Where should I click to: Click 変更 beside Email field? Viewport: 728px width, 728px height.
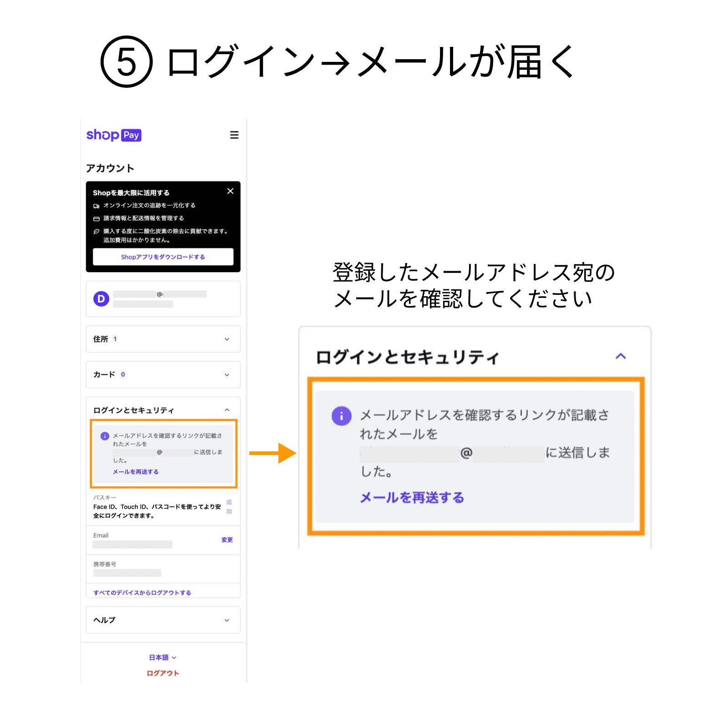coord(227,540)
